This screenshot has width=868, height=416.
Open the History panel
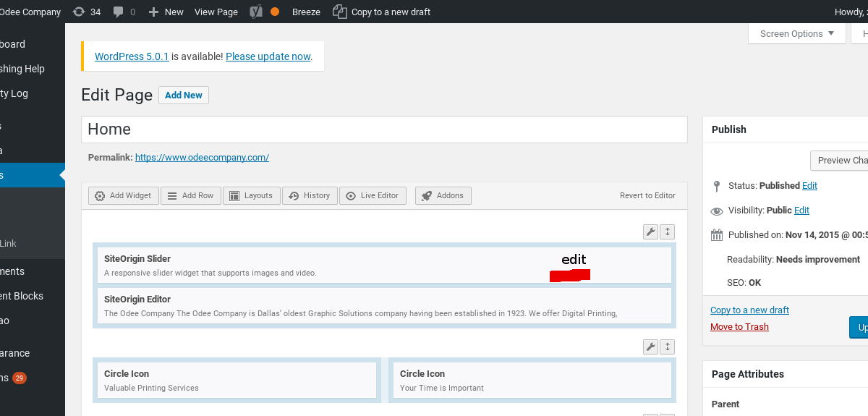point(310,195)
